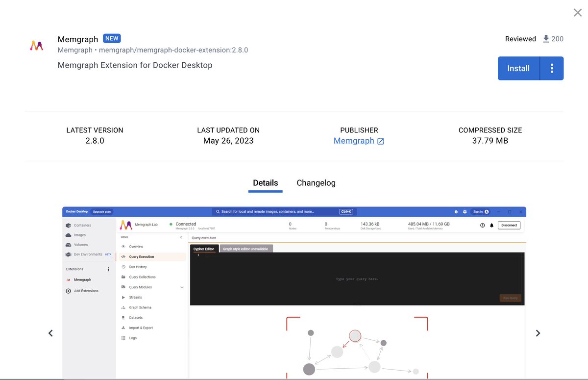Image resolution: width=588 pixels, height=380 pixels.
Task: Click the Logs list icon
Action: tap(123, 338)
